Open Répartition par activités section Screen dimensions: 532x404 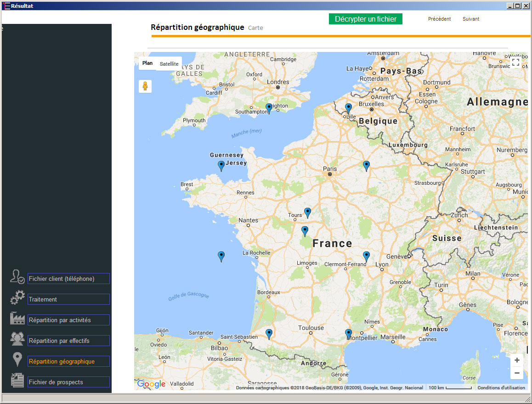tap(68, 320)
